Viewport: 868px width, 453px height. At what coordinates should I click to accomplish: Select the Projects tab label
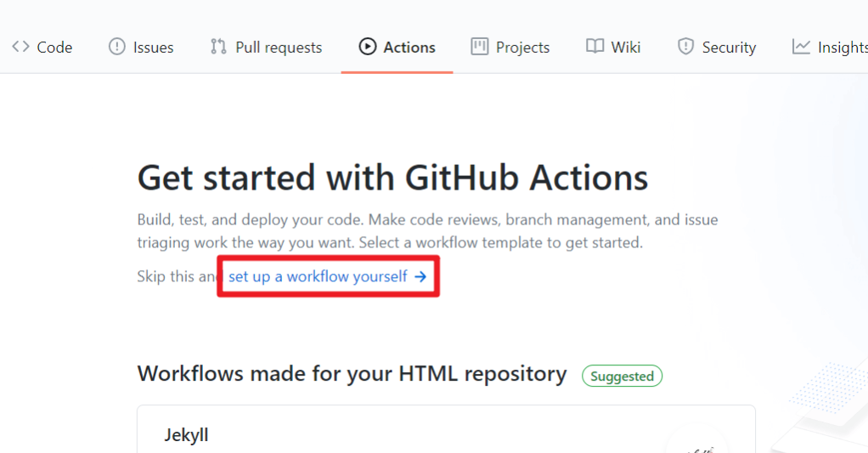tap(522, 48)
